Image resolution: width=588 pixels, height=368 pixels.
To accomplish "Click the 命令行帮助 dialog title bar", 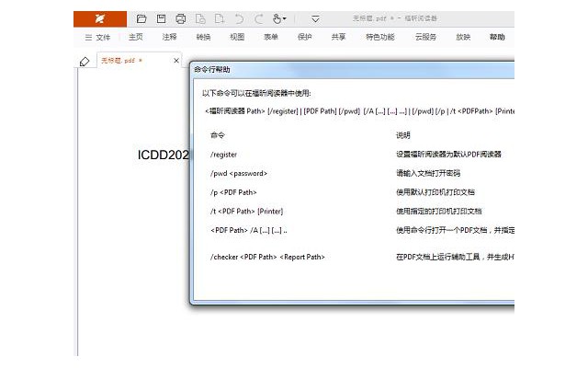I will click(353, 70).
